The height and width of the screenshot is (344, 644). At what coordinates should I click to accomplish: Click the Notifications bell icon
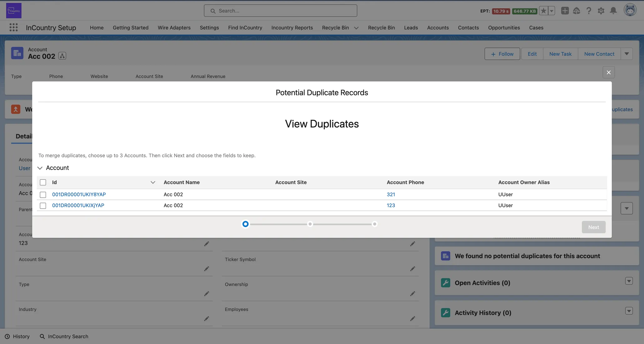click(x=613, y=11)
